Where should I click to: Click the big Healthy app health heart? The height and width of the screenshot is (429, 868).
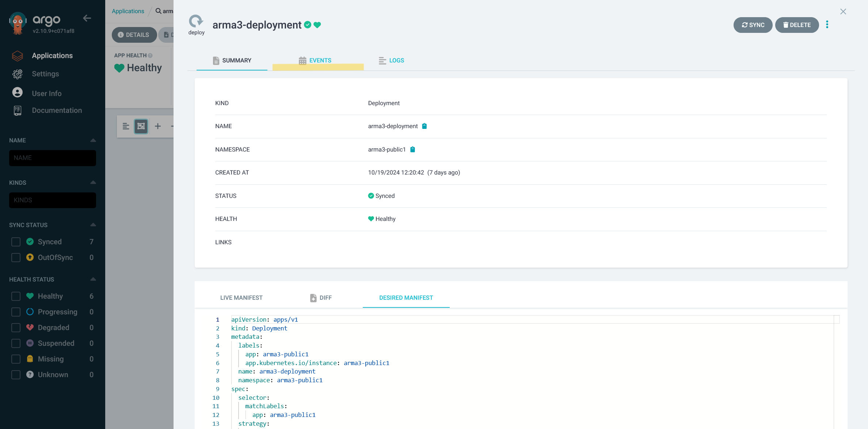point(119,68)
